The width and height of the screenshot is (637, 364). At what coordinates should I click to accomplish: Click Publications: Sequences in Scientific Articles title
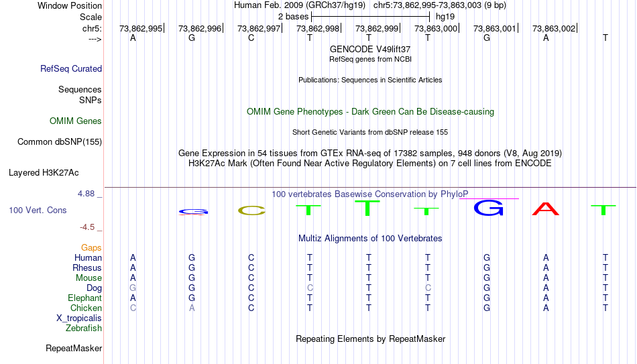coord(370,80)
